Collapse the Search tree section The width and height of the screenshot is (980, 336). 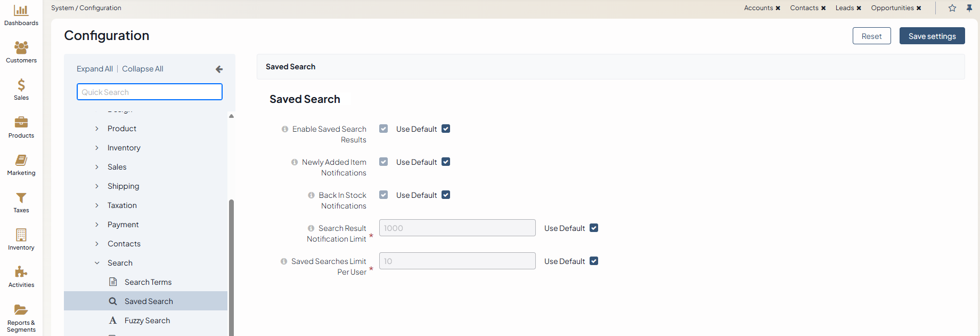pos(97,263)
